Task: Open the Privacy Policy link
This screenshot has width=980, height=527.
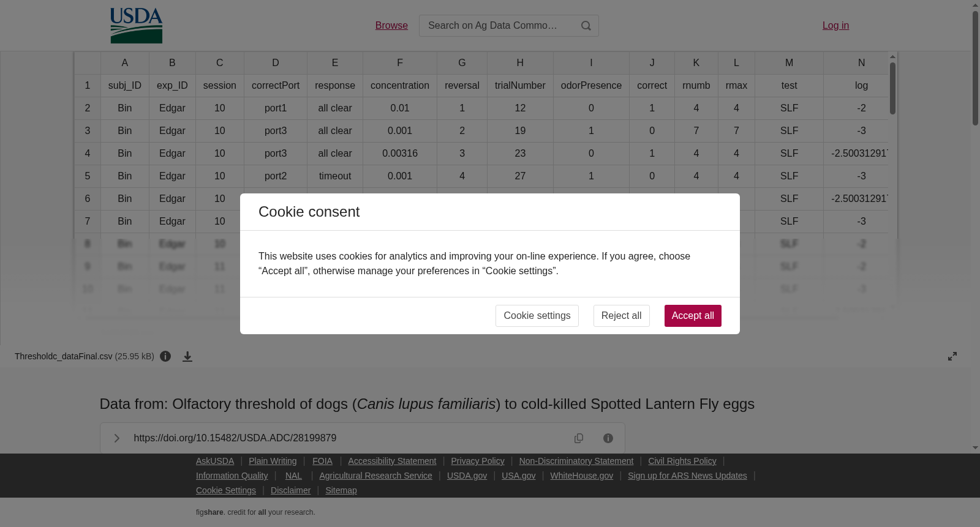Action: click(478, 461)
